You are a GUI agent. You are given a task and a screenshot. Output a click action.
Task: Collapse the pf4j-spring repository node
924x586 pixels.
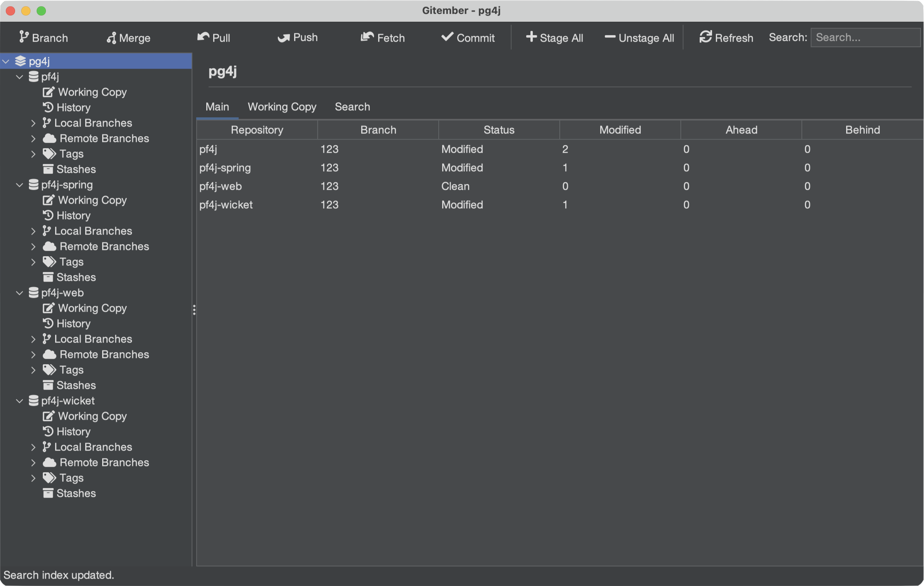[19, 185]
